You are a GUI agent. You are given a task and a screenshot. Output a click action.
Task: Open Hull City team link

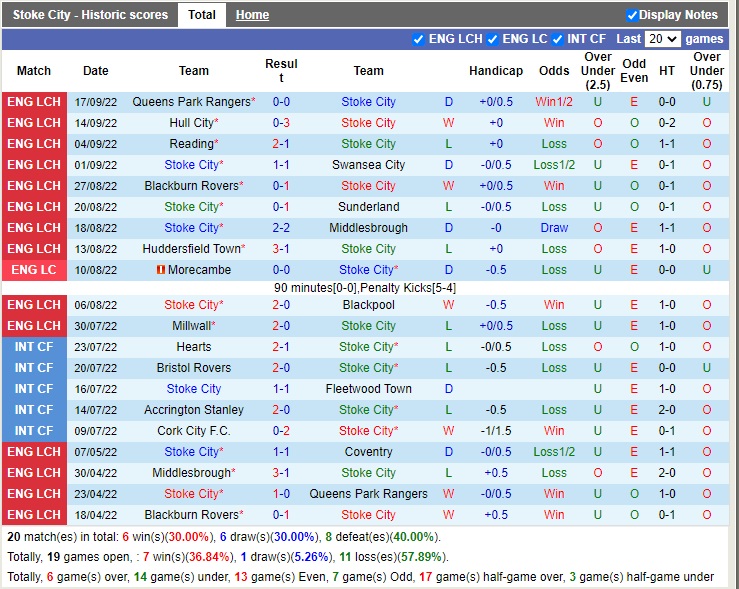190,123
